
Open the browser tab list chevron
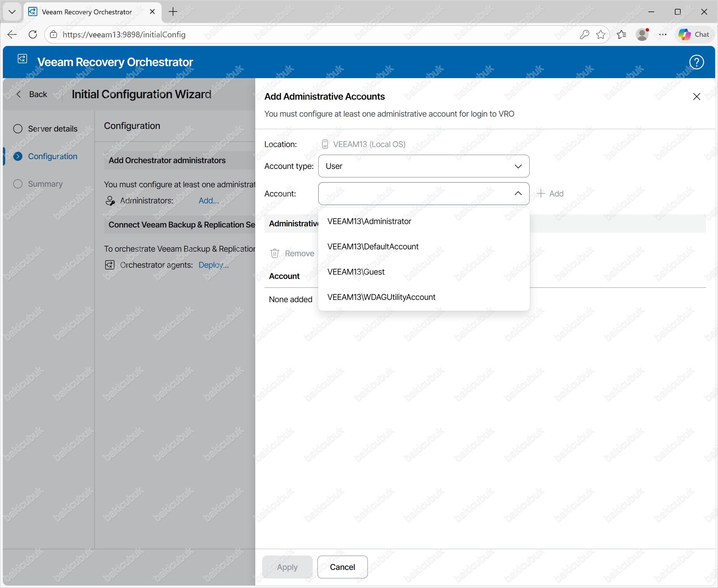tap(12, 12)
